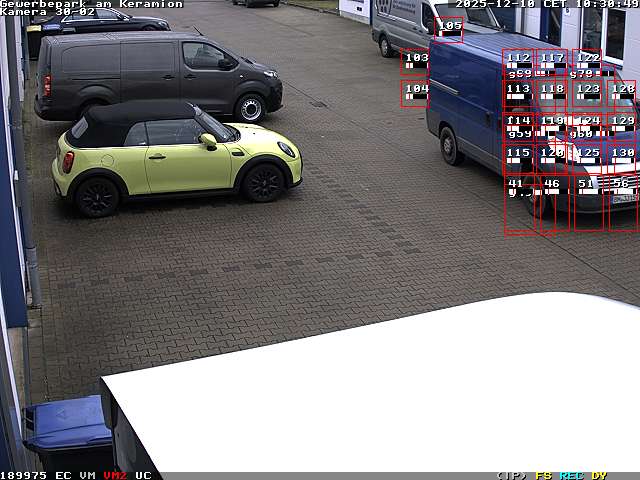Click the white VM status indicator
Image resolution: width=640 pixels, height=480 pixels.
tap(88, 475)
